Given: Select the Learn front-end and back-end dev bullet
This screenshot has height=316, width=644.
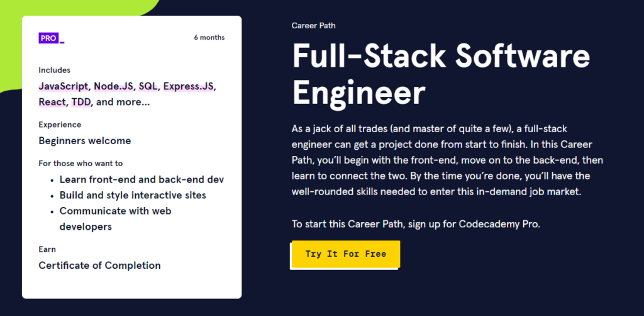Looking at the screenshot, I should [142, 179].
